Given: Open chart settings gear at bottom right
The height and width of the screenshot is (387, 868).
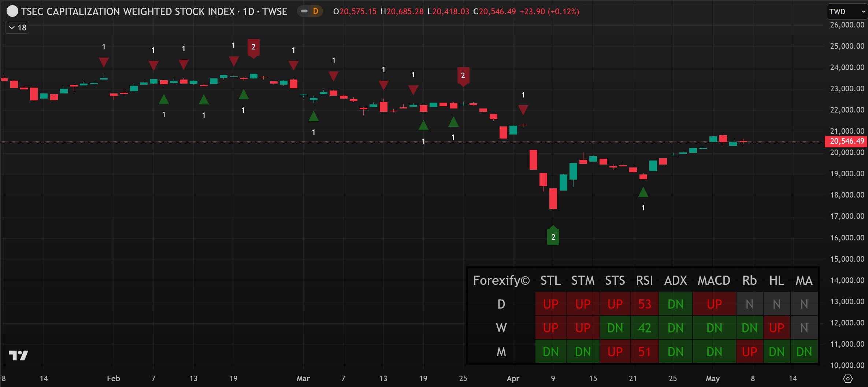Looking at the screenshot, I should click(x=847, y=379).
